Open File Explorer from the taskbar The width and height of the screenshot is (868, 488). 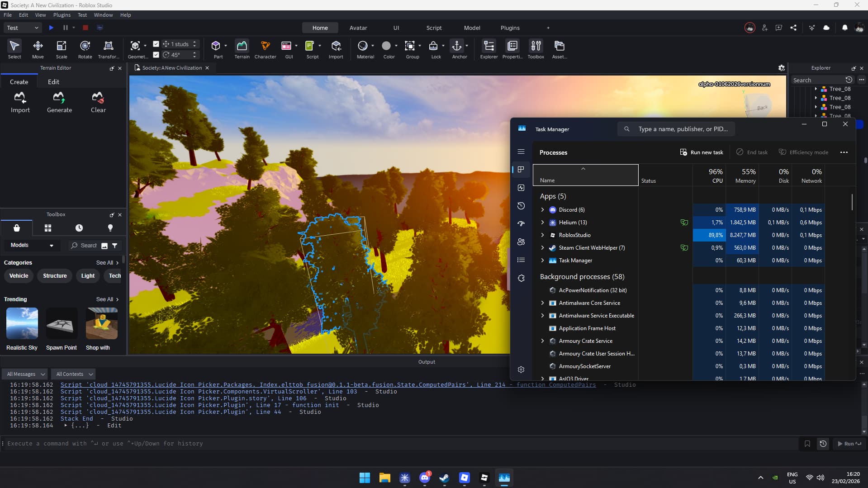(x=385, y=478)
